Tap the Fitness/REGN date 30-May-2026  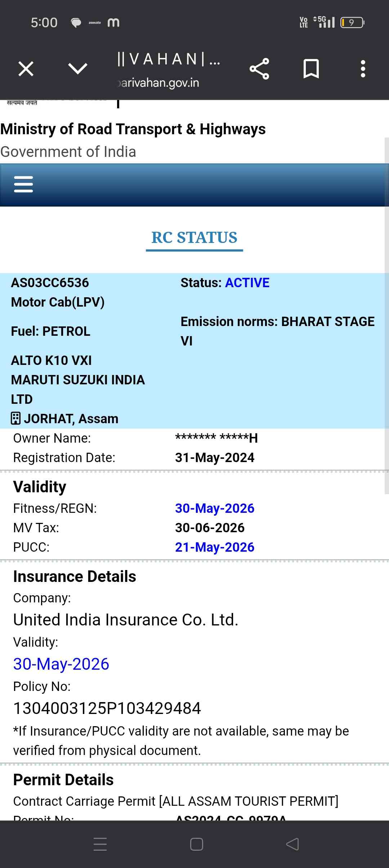[215, 508]
